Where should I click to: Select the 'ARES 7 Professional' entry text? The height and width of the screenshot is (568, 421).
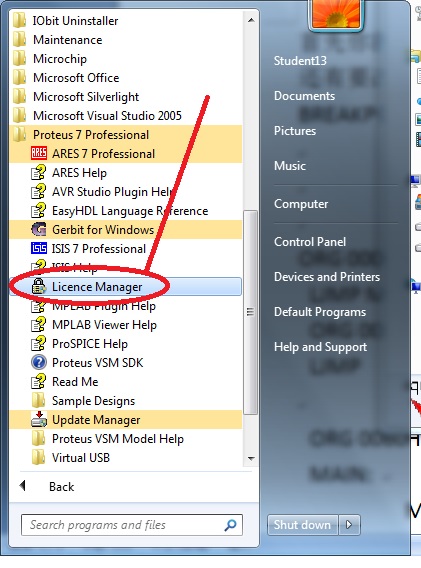[103, 154]
